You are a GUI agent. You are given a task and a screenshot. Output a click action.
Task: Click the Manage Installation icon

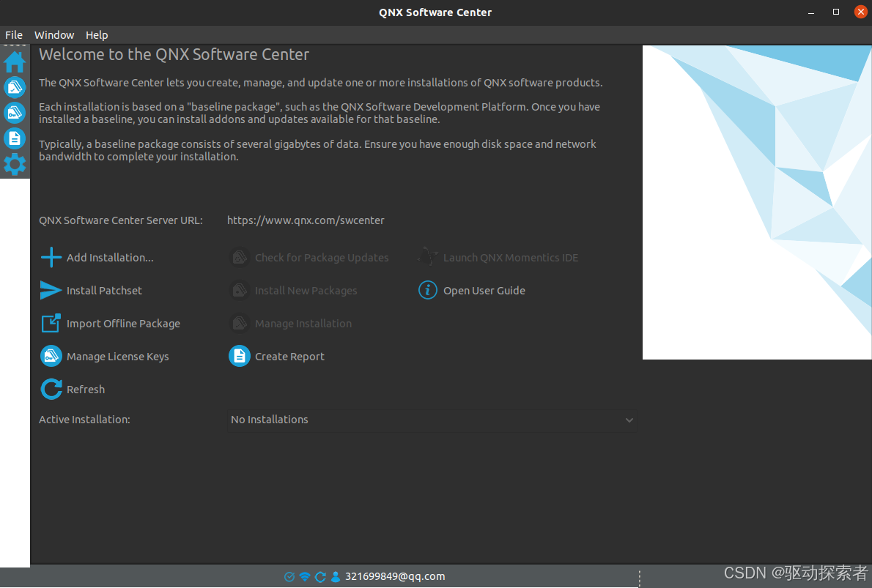point(240,323)
